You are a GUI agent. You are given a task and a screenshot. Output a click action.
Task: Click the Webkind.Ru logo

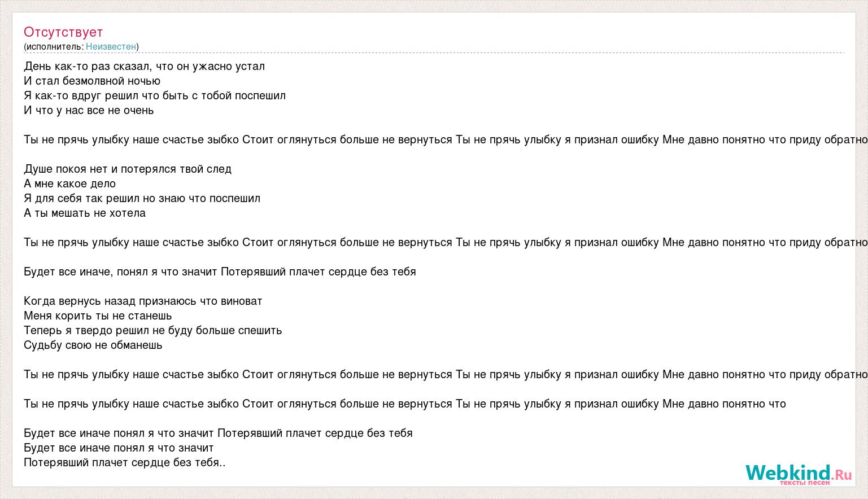[798, 474]
